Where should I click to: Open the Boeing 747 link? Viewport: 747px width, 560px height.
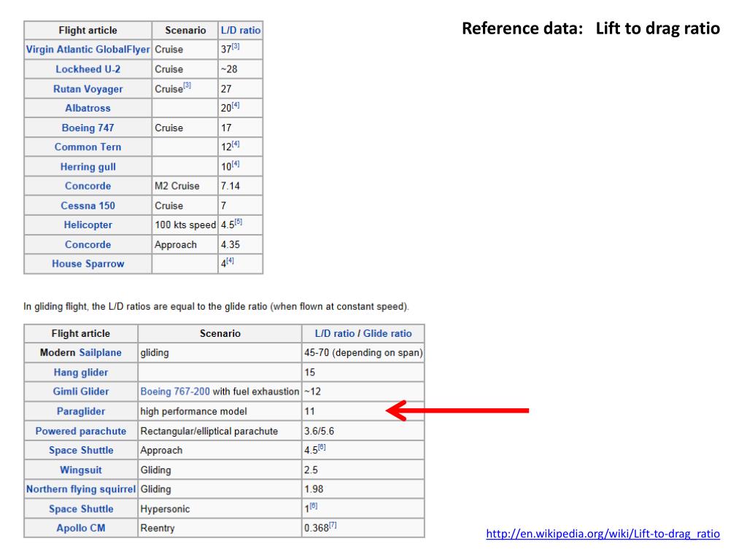coord(88,128)
